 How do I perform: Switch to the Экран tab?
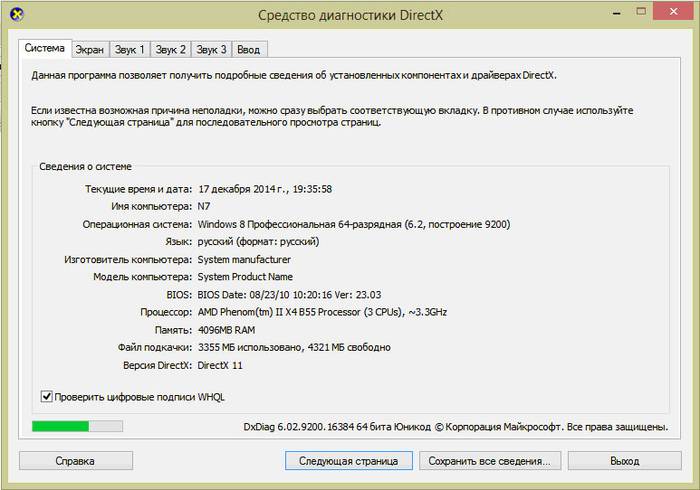point(88,49)
